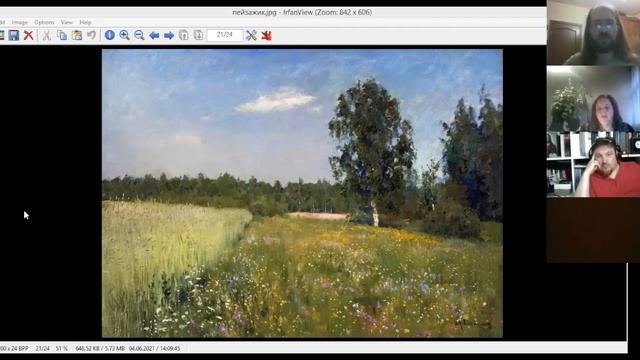Image resolution: width=640 pixels, height=360 pixels.
Task: Zoom in with the magnifier plus icon
Action: click(x=124, y=36)
